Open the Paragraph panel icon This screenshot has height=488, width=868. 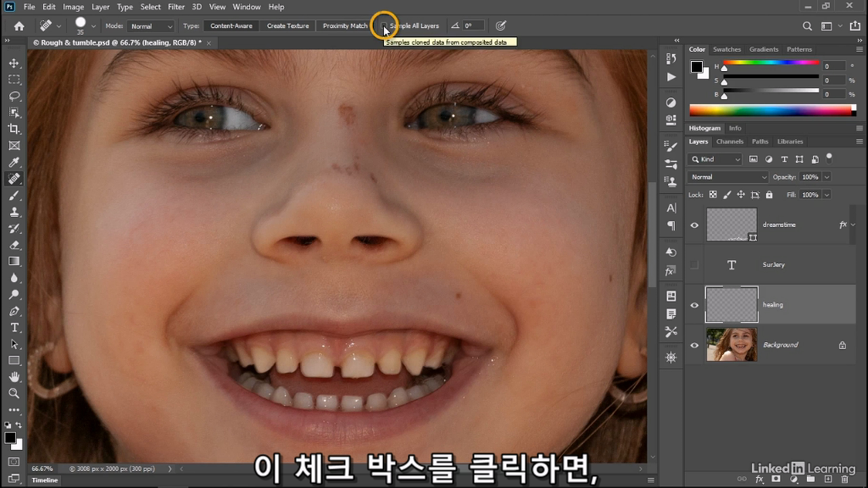click(671, 225)
